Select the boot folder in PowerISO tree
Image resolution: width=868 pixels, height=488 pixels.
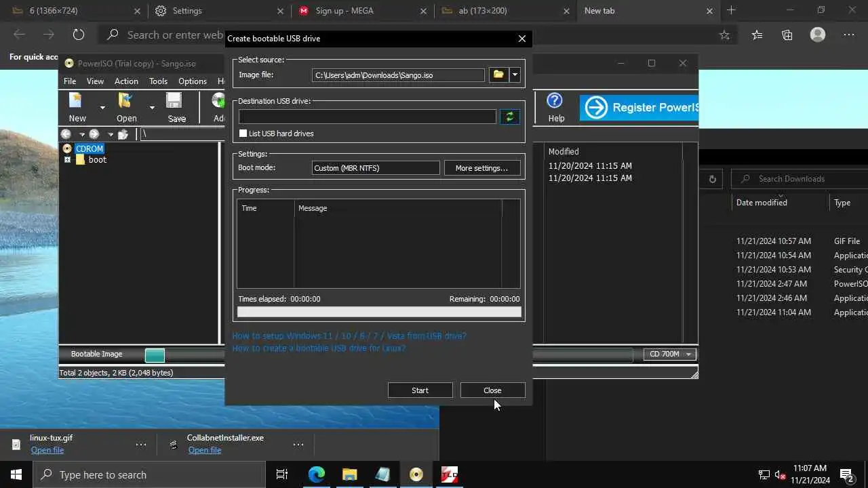(97, 160)
